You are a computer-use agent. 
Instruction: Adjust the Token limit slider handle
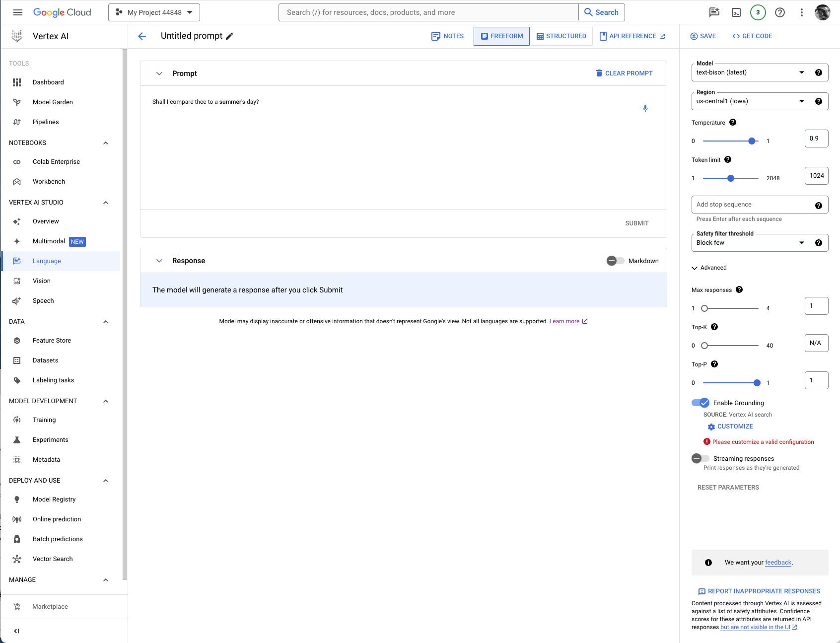coord(731,178)
